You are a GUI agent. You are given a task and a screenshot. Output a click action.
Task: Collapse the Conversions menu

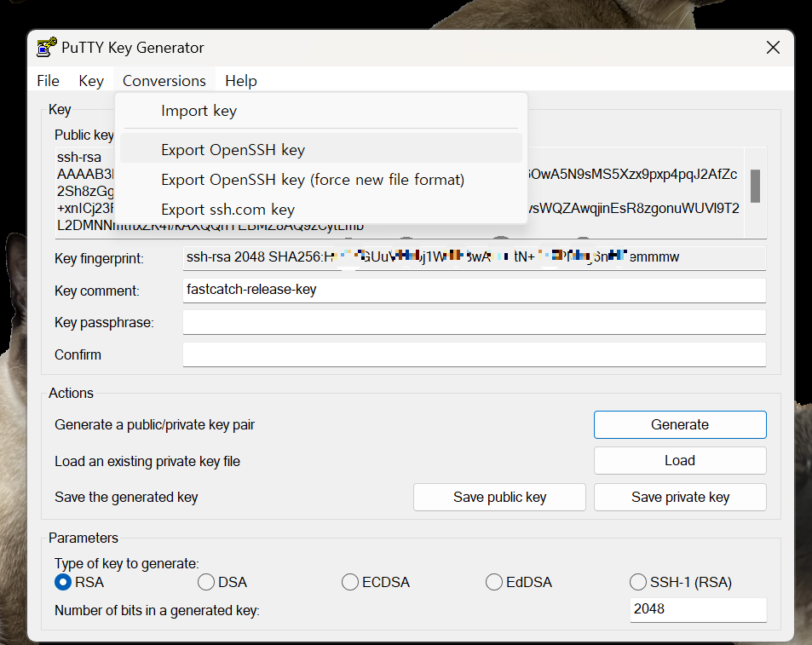tap(164, 81)
